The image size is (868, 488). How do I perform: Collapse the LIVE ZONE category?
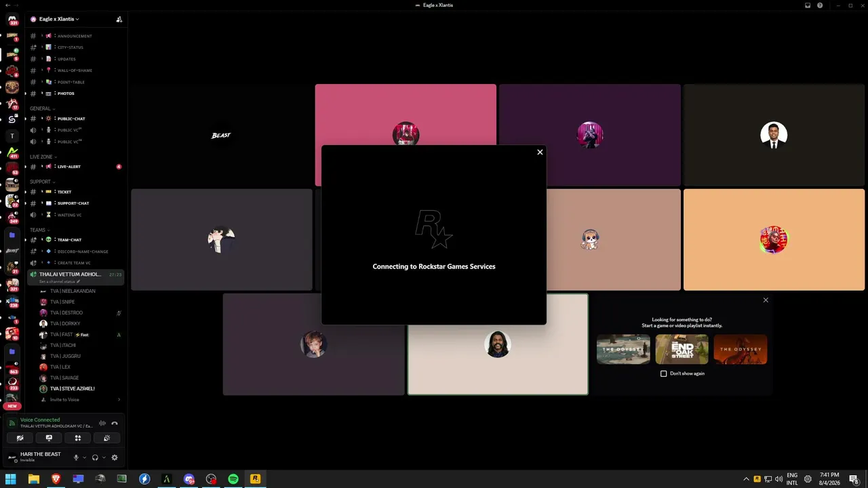point(43,157)
